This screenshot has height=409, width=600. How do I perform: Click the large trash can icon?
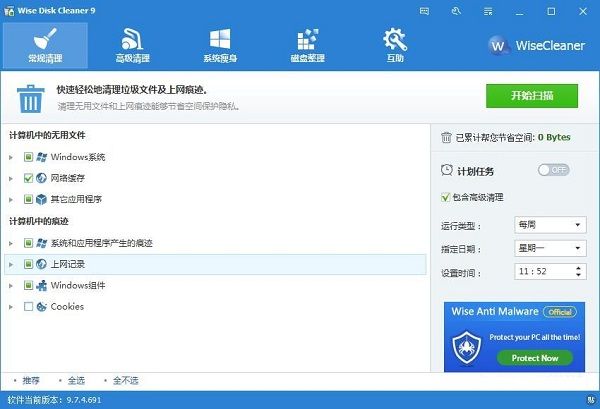click(x=30, y=99)
